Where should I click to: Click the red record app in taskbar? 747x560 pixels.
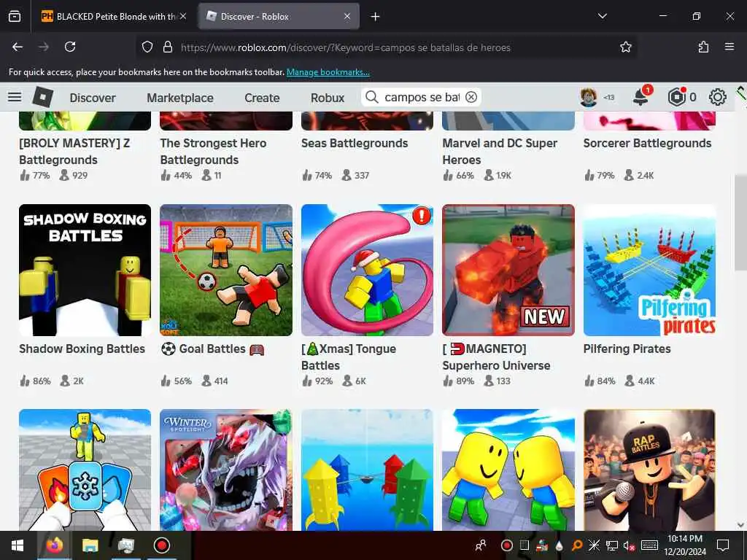tap(161, 545)
